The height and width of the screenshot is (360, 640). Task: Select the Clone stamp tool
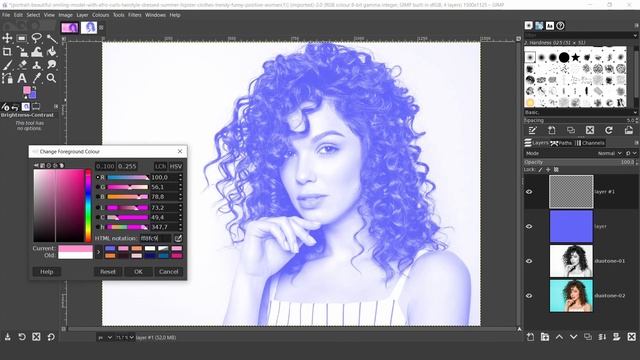[x=36, y=65]
